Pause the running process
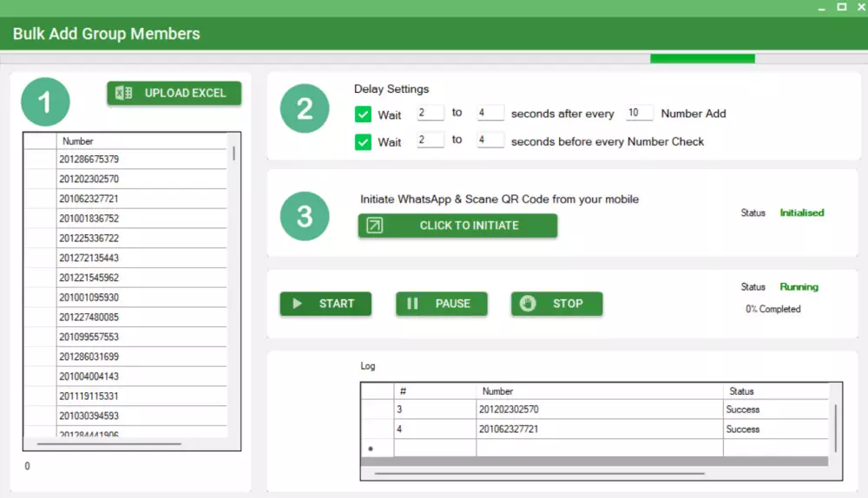The image size is (868, 498). tap(442, 304)
